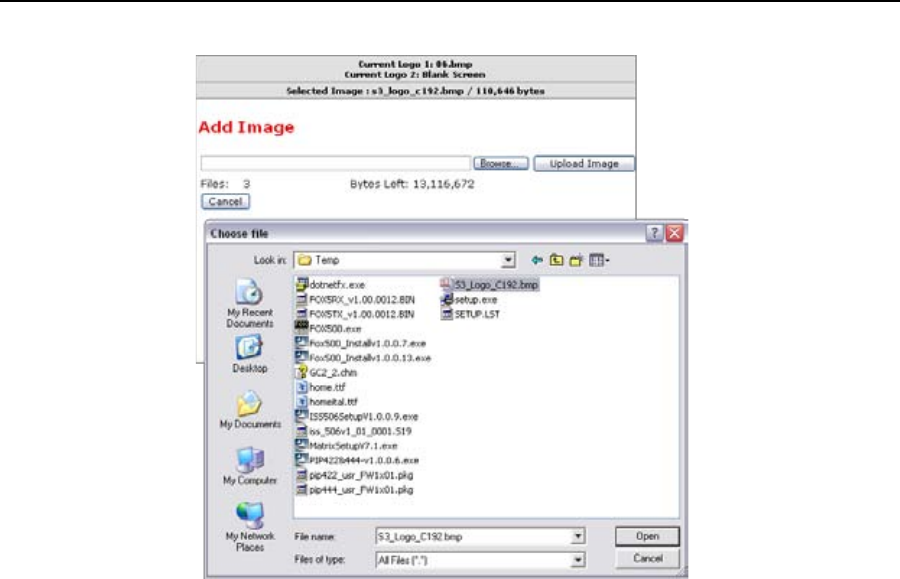Click the S3_Logo_C192.bmp image icon
Image resolution: width=900 pixels, height=579 pixels.
pos(447,284)
